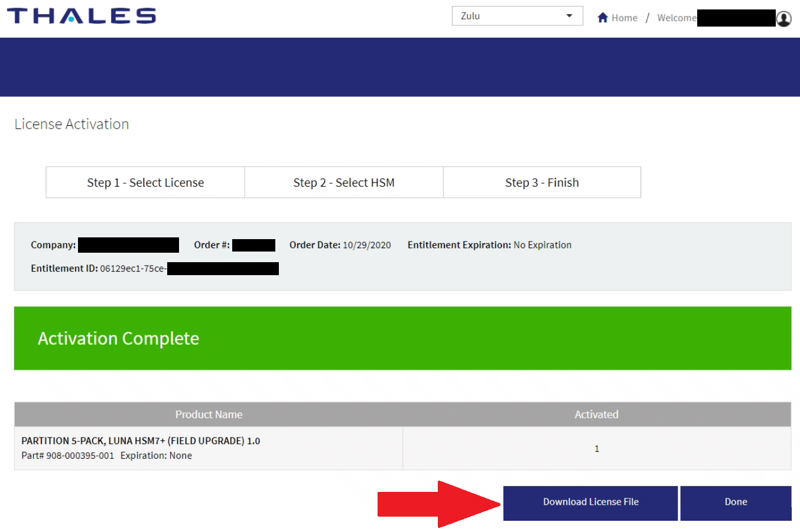Click the Company: label
Viewport: 800px width, 532px height.
pyautogui.click(x=53, y=245)
